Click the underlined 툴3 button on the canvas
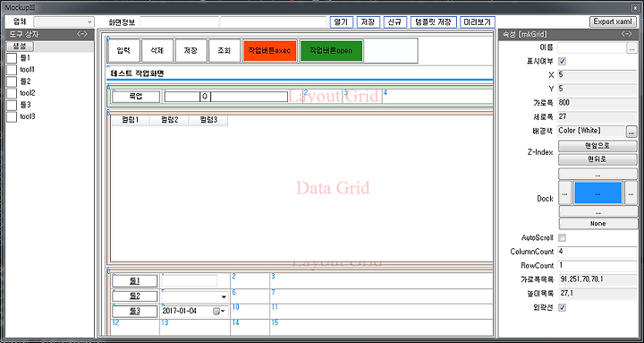This screenshot has width=644, height=343. click(135, 312)
